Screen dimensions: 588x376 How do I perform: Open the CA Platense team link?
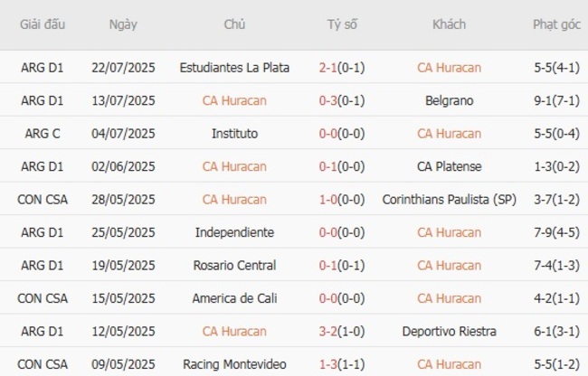tap(449, 166)
